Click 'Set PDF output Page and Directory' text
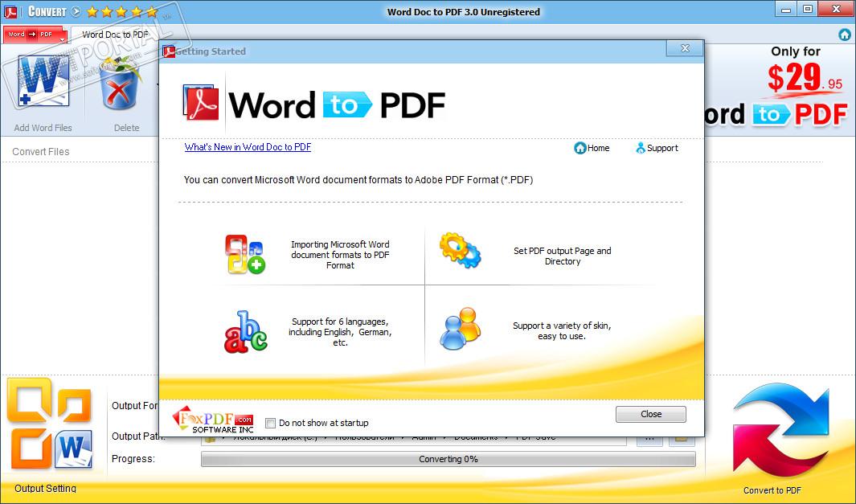The height and width of the screenshot is (504, 856). click(x=563, y=256)
